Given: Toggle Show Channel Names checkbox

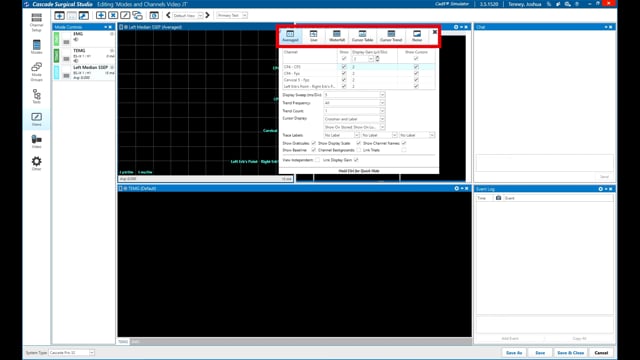Looking at the screenshot, I should pyautogui.click(x=404, y=143).
